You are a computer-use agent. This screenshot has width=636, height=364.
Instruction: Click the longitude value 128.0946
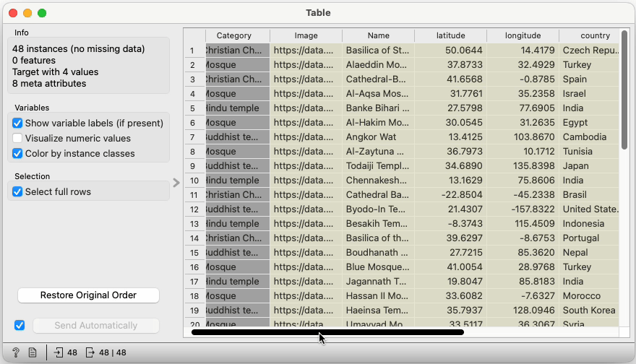(x=523, y=311)
